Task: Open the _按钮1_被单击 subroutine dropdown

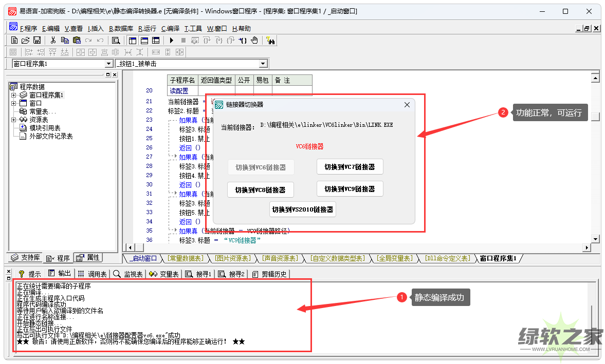Action: coord(263,64)
